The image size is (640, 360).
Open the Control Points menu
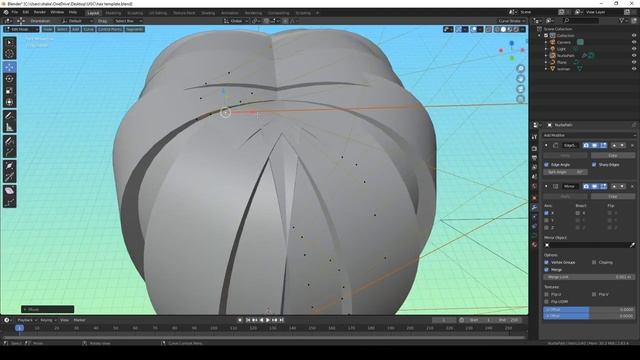coord(109,29)
